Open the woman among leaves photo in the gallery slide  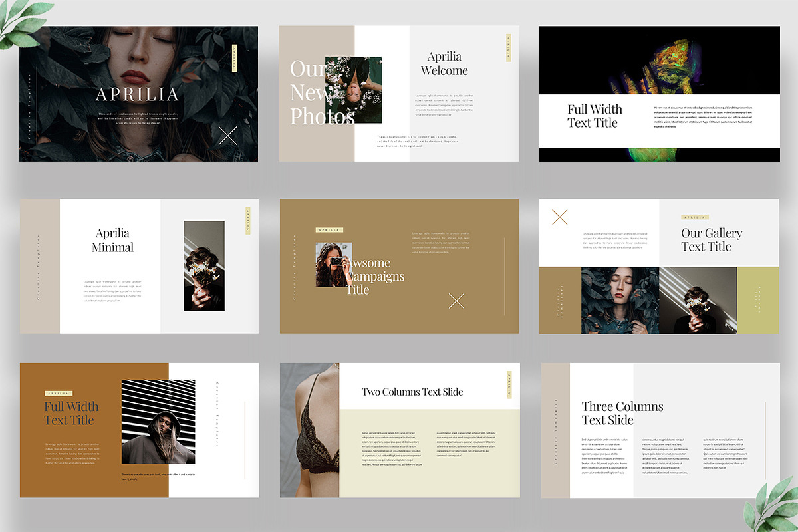click(620, 301)
